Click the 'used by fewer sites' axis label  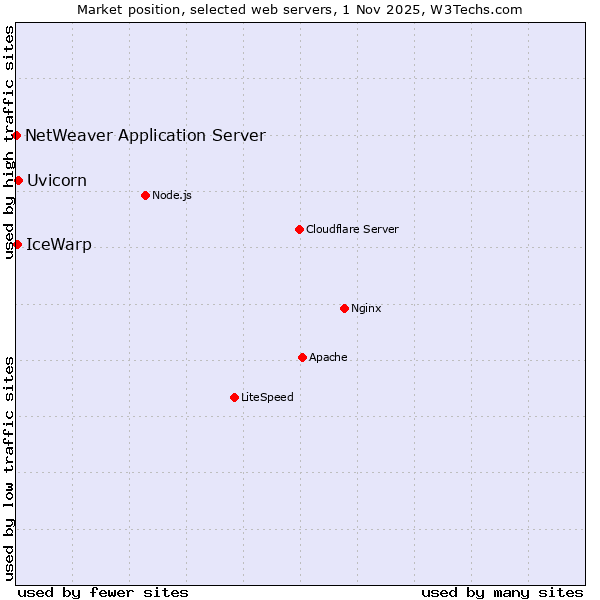(x=103, y=592)
